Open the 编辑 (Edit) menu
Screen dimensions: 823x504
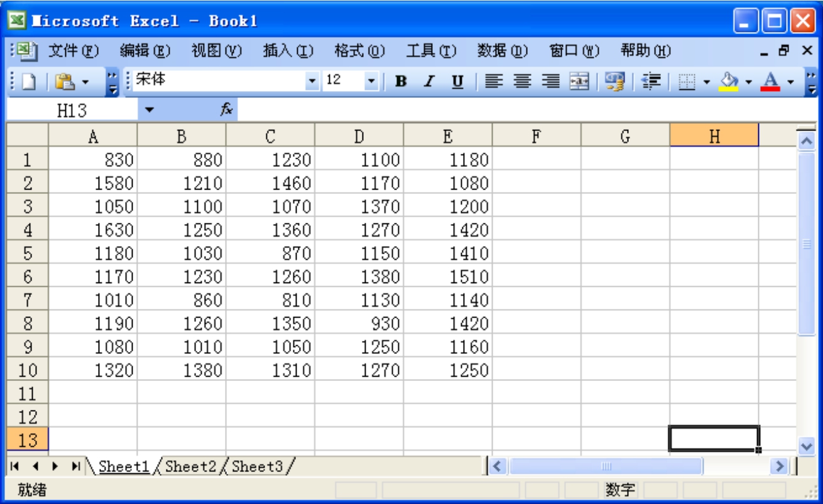(145, 51)
